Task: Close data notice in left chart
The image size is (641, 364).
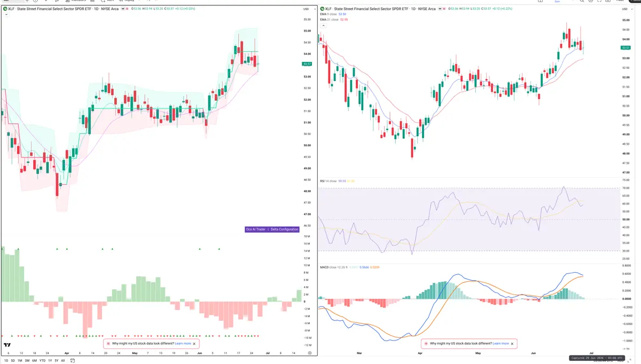Action: pyautogui.click(x=195, y=344)
